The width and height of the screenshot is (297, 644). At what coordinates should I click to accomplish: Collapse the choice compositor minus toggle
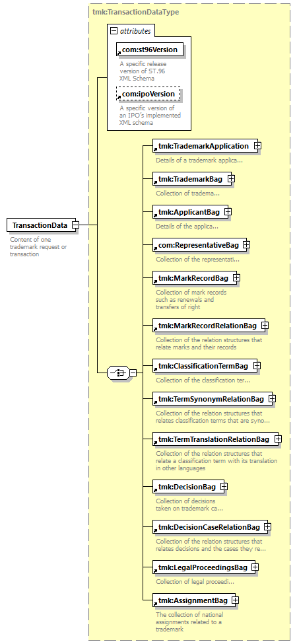coord(133,373)
